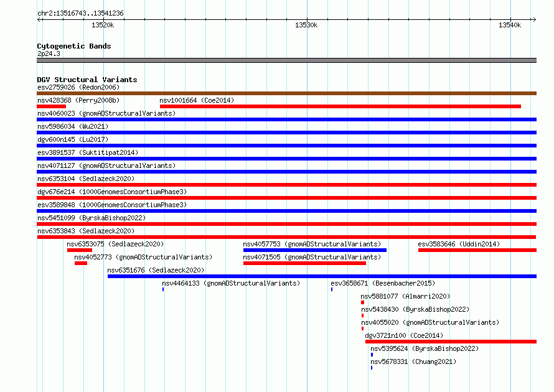Click nsv4060023 (gnomADStructuralVariants) label

pos(106,113)
